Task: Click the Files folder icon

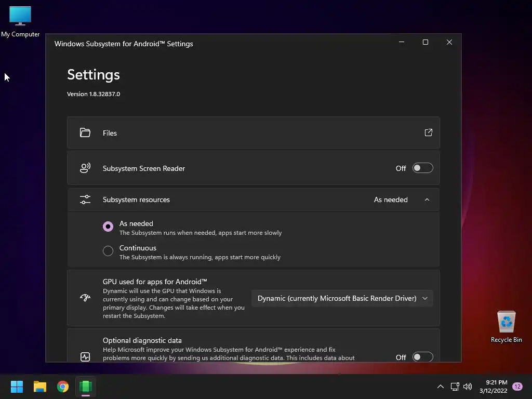Action: tap(85, 132)
